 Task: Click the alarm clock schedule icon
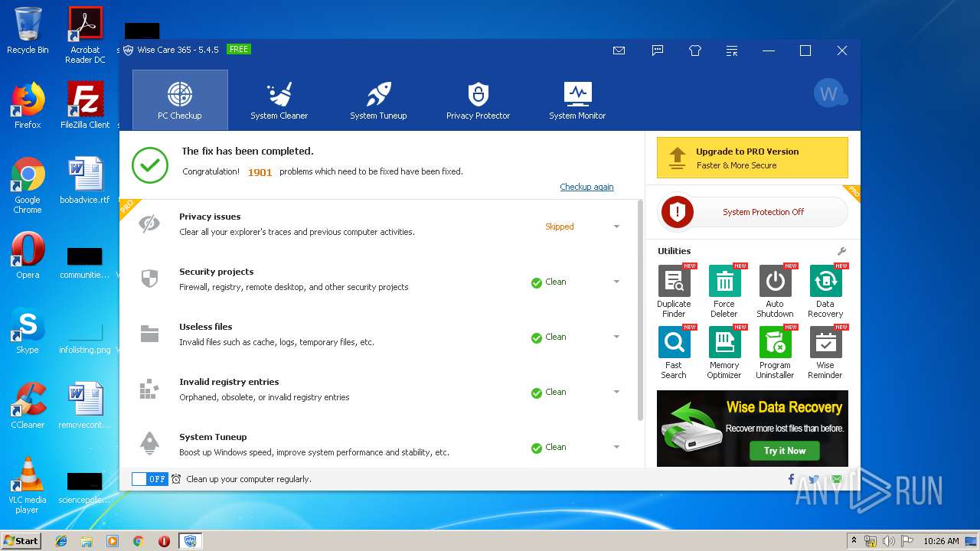click(x=176, y=479)
